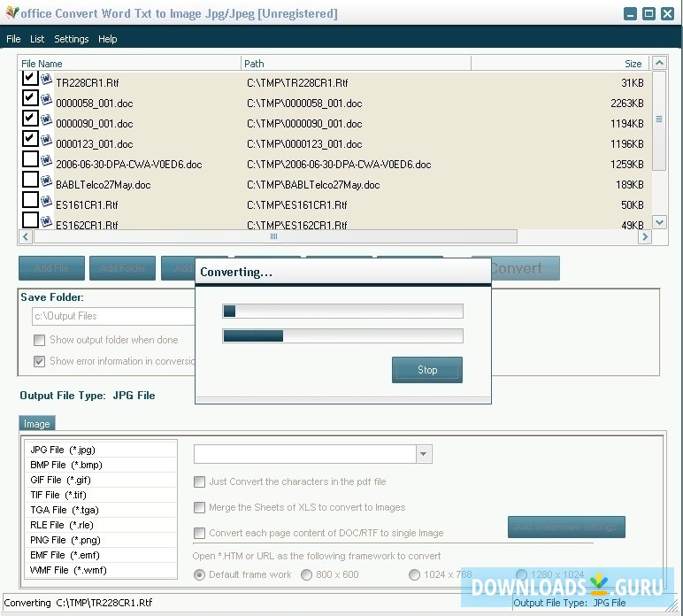Open the image options dropdown arrow
The width and height of the screenshot is (683, 616).
pos(424,454)
